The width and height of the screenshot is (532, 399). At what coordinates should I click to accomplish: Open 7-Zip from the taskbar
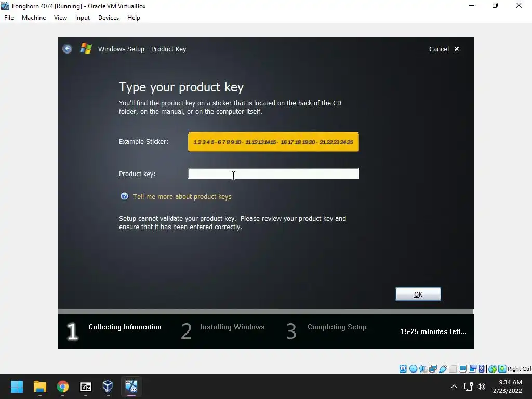click(86, 387)
